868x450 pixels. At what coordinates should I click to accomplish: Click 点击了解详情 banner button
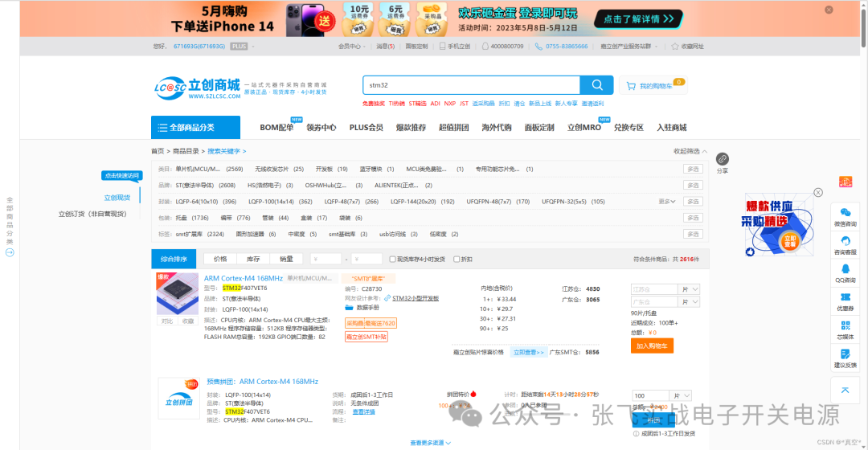[638, 18]
